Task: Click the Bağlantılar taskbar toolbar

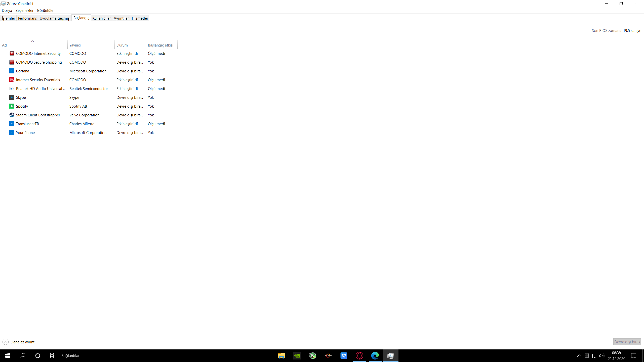Action: [x=70, y=355]
